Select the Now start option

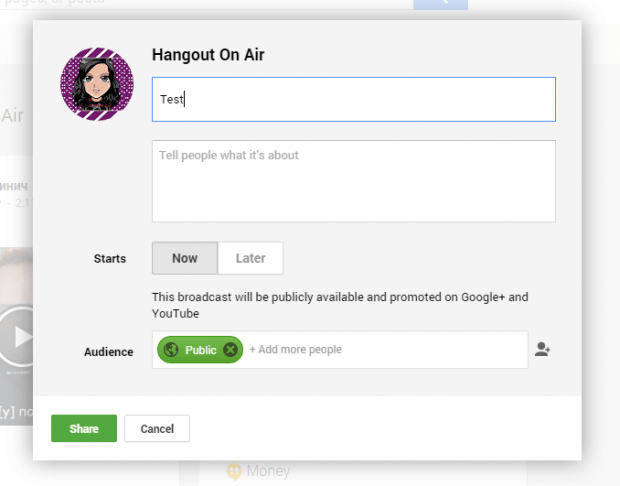(x=185, y=258)
